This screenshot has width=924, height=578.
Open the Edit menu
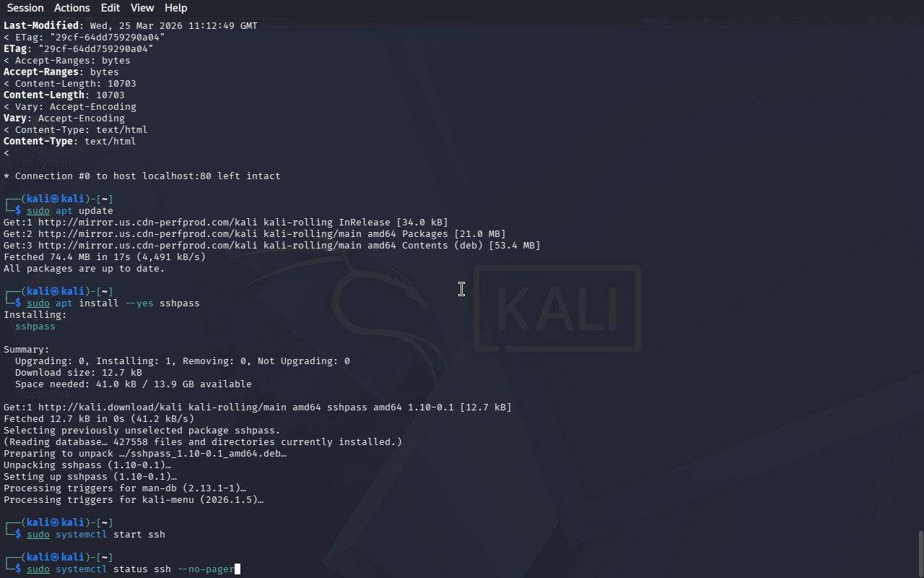tap(110, 8)
